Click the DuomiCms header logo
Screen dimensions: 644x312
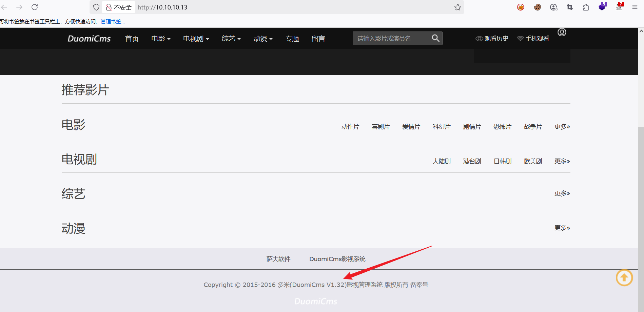89,39
